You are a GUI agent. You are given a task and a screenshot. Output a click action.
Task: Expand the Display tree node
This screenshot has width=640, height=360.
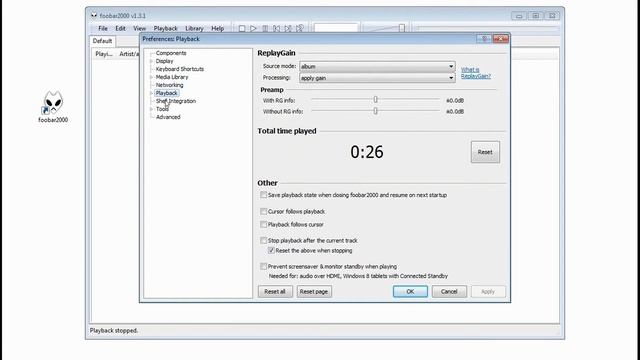click(151, 61)
